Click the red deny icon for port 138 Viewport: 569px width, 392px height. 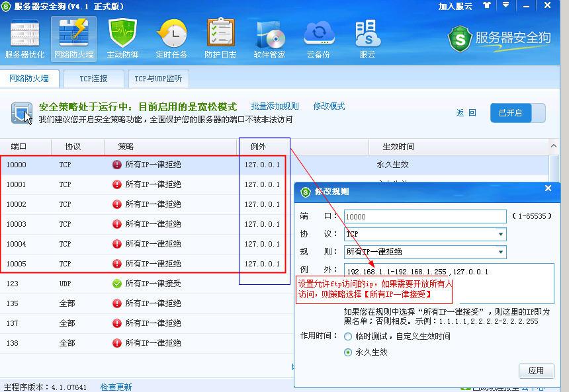(117, 342)
